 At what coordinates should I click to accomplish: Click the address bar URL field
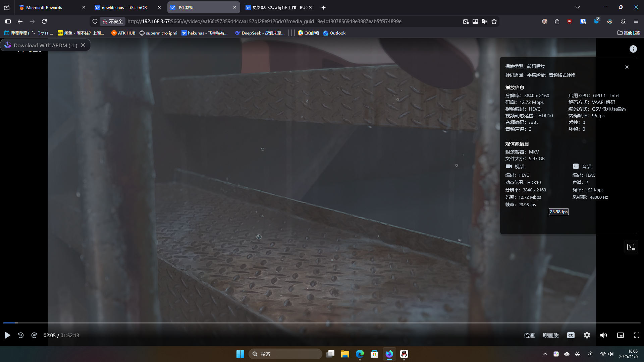[x=264, y=21]
